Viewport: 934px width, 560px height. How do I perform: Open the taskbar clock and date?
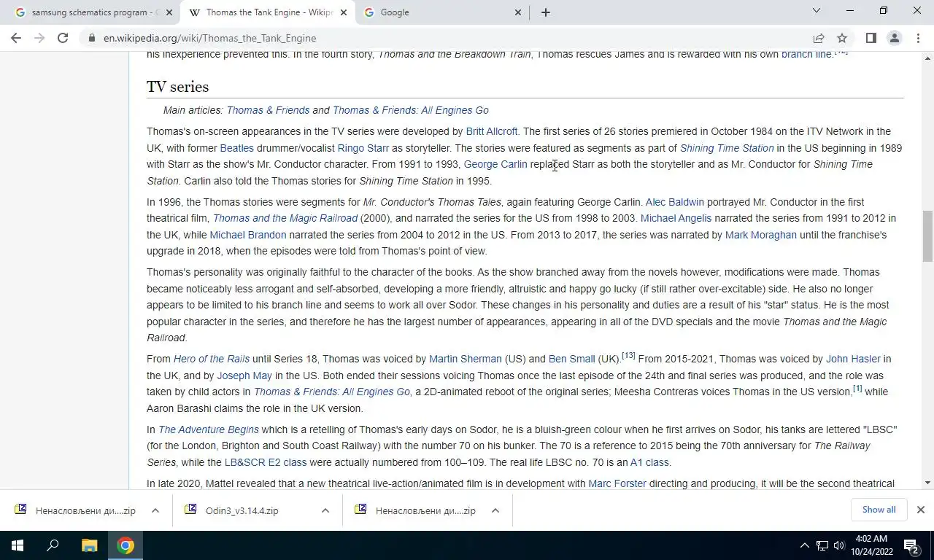click(x=873, y=545)
